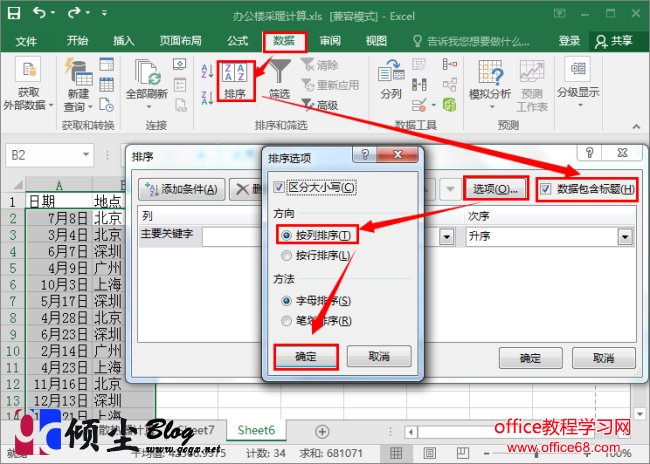Viewport: 650px width, 464px height.
Task: Open What-If Analysis (模拟分析)
Action: click(490, 85)
